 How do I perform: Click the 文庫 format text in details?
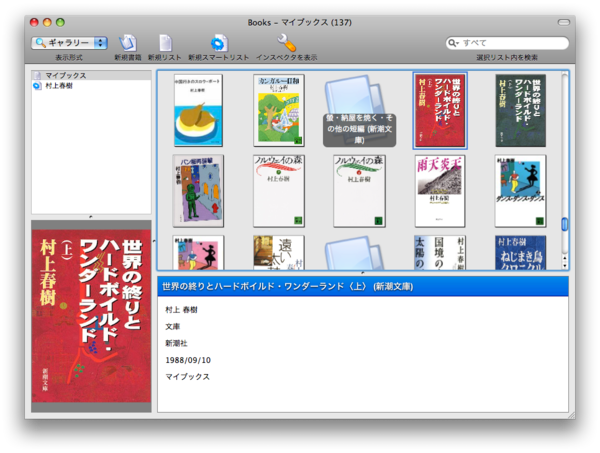point(173,326)
